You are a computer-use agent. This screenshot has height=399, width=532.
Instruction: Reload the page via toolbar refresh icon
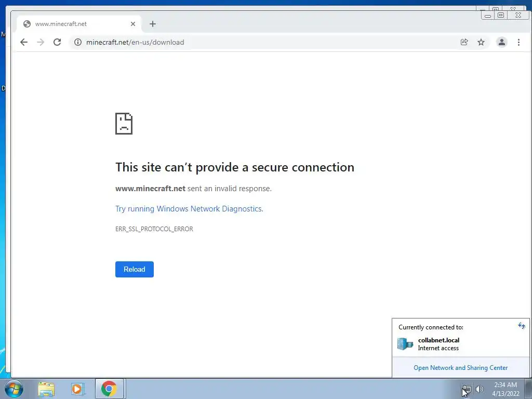pos(57,42)
